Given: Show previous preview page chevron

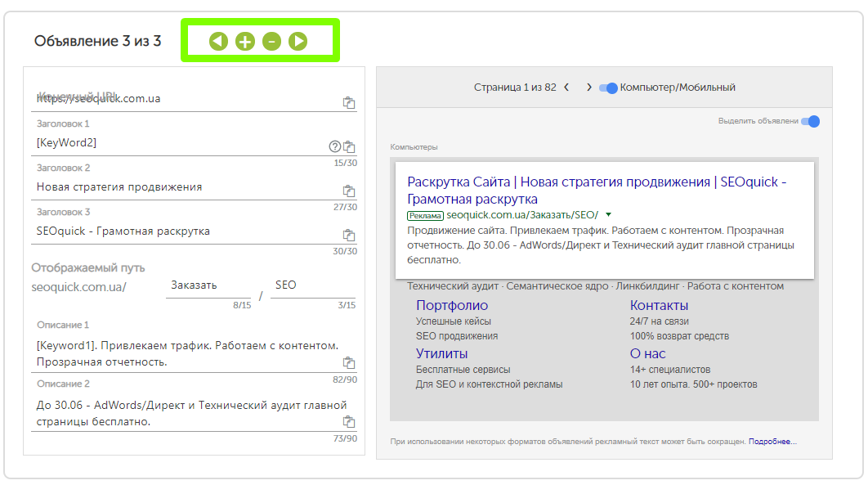Looking at the screenshot, I should point(566,87).
